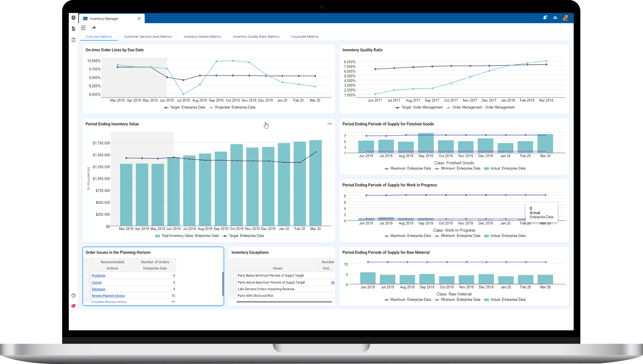Image resolution: width=643 pixels, height=364 pixels.
Task: Open the collaboration people icon
Action: coord(555,18)
